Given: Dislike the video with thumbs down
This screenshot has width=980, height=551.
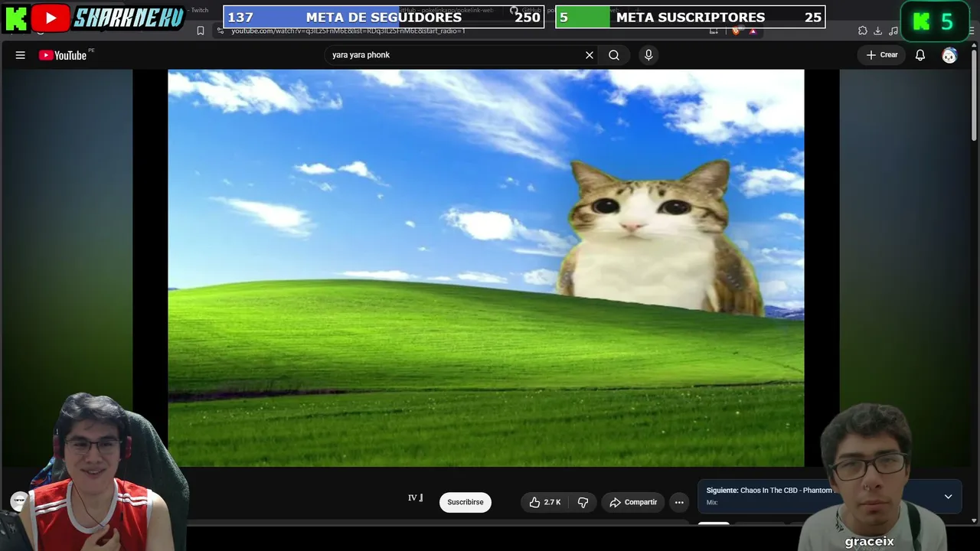Looking at the screenshot, I should coord(583,502).
